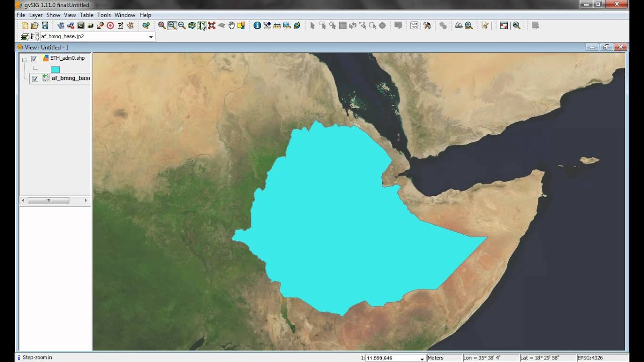
Task: Minimize the 'View : Untitled - 1' window
Action: pyautogui.click(x=592, y=47)
